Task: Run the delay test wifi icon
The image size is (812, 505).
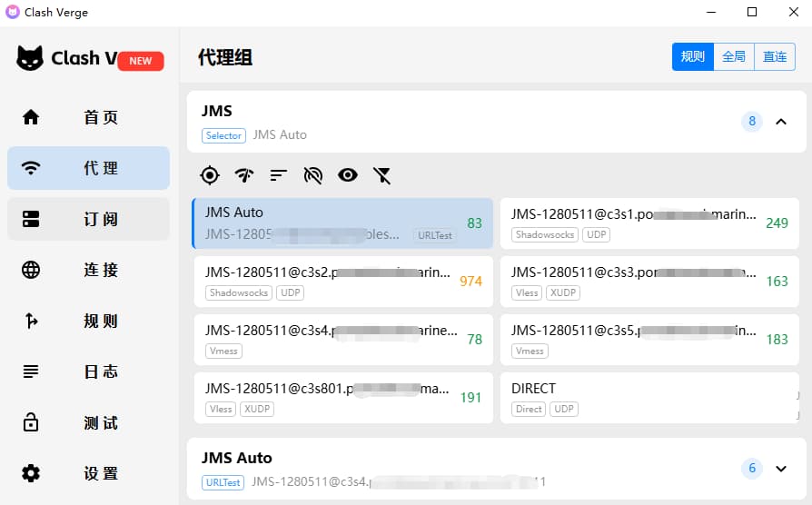Action: (x=244, y=175)
